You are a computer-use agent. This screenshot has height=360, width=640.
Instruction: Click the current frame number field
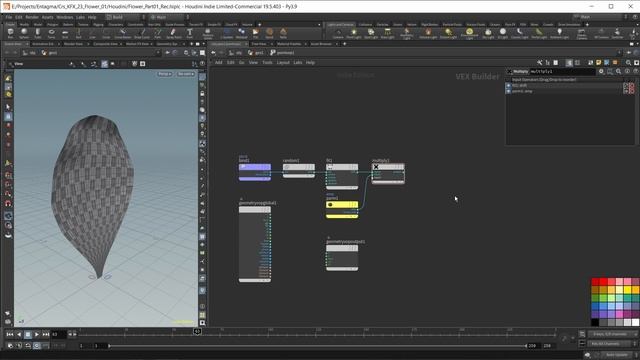(58, 335)
